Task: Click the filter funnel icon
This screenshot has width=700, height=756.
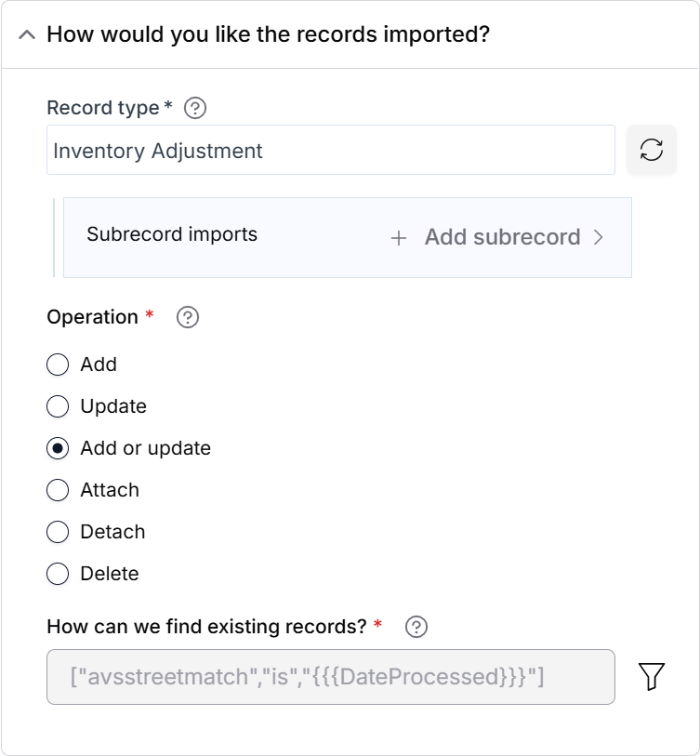Action: pos(652,676)
